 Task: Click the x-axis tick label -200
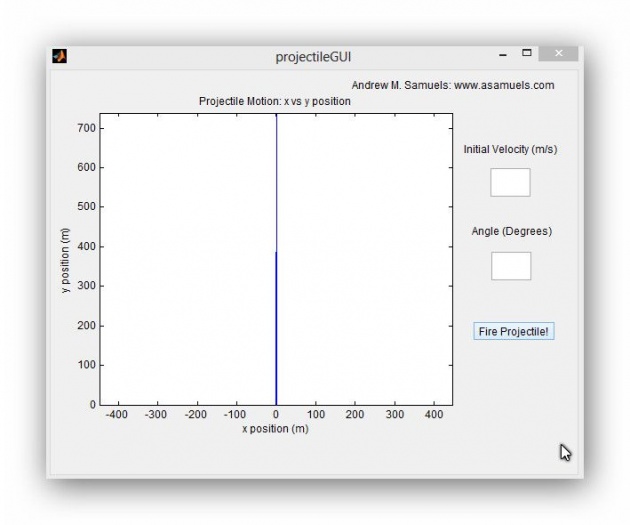tap(195, 414)
